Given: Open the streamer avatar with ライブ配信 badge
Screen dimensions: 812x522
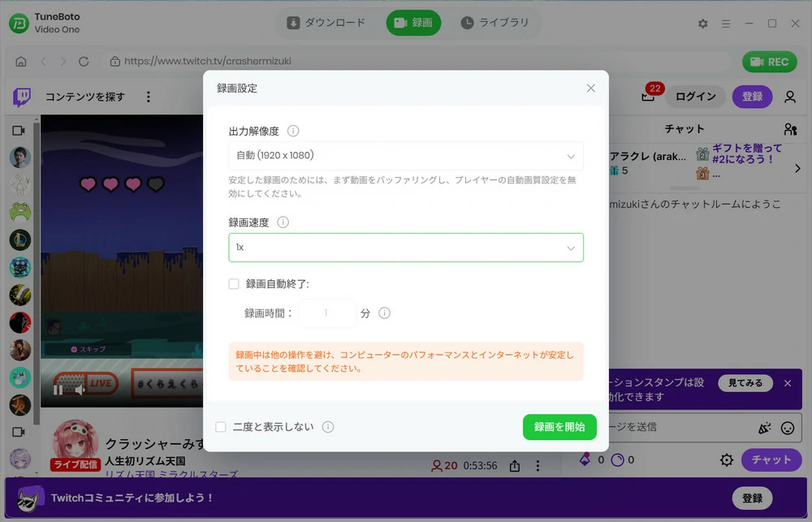Looking at the screenshot, I should point(76,444).
